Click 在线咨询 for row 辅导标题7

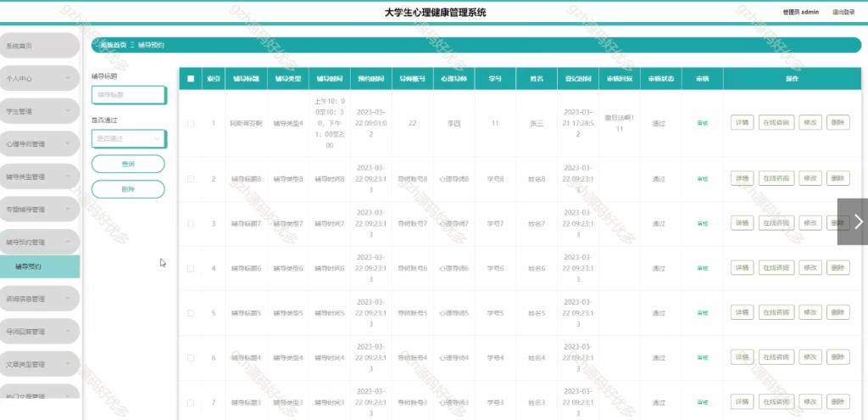[776, 223]
